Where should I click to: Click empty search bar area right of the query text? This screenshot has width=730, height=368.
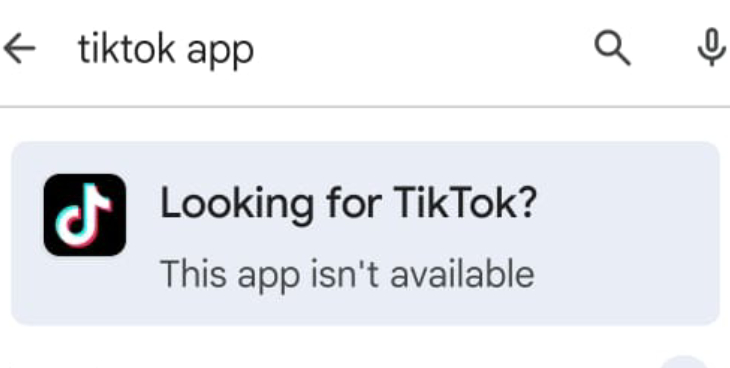coord(419,49)
